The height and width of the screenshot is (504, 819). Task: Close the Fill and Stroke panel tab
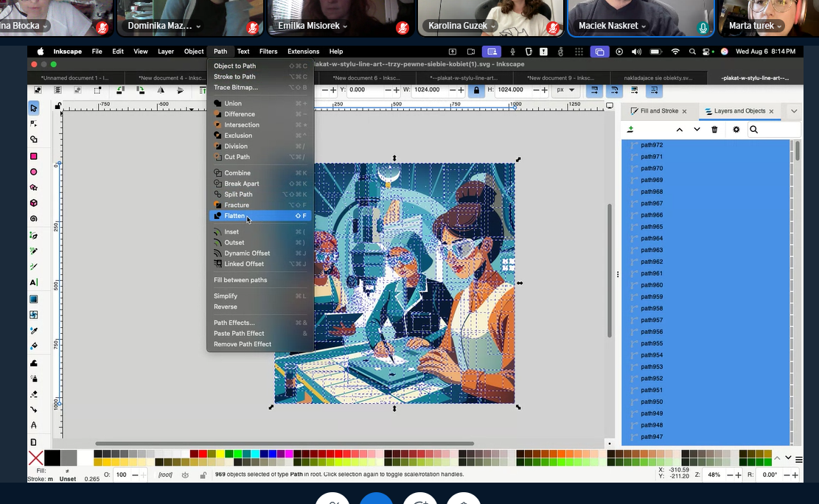[684, 112]
